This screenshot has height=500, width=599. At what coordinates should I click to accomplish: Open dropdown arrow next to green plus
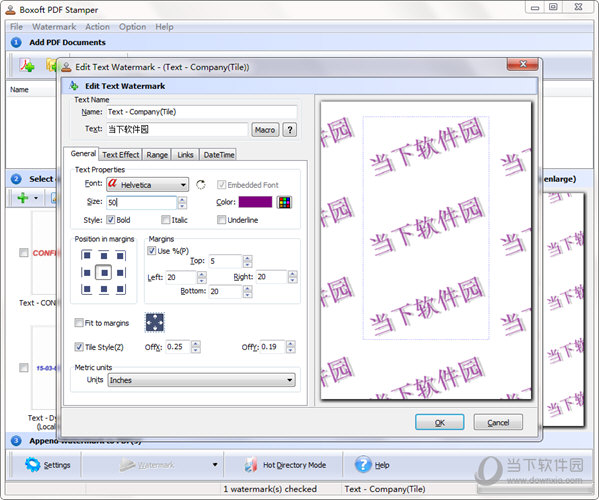click(36, 198)
